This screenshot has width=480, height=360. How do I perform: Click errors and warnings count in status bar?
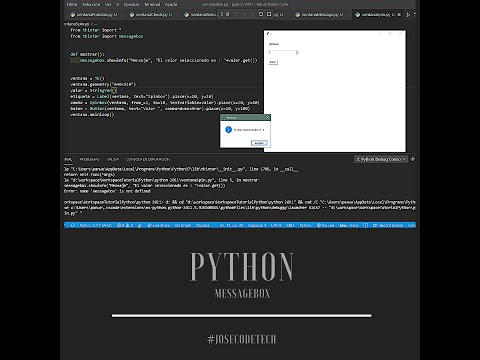point(125,226)
